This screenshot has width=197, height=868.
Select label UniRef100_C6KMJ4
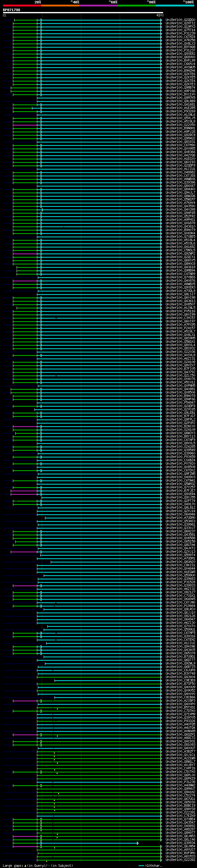(x=180, y=64)
